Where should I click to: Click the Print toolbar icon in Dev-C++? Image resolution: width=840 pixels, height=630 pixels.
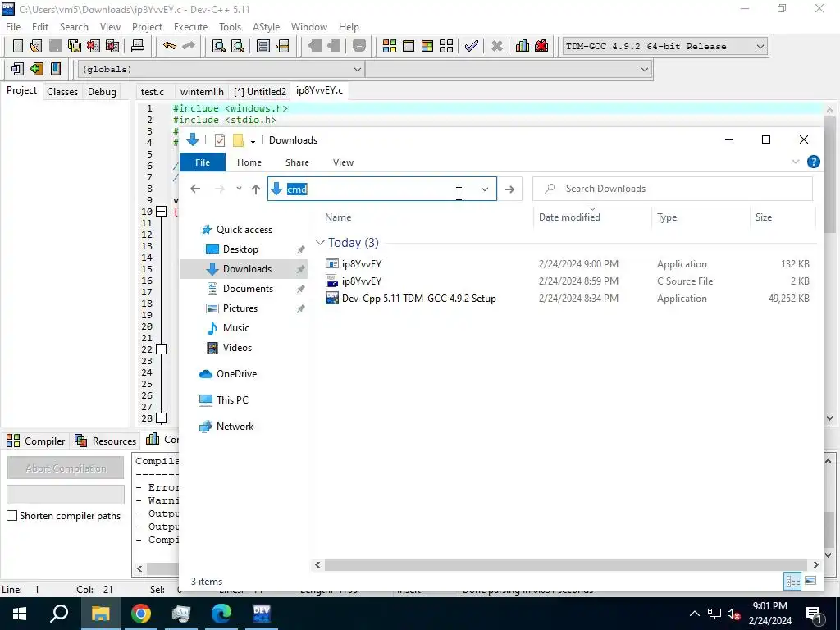[138, 47]
